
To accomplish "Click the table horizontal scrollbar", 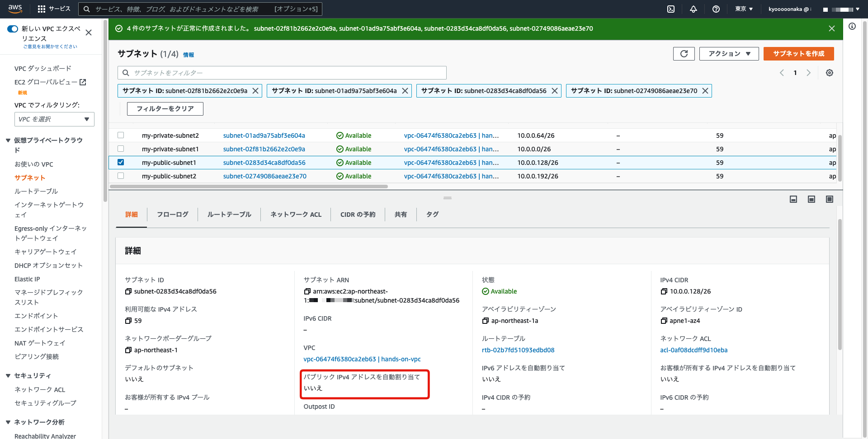I will pyautogui.click(x=249, y=187).
